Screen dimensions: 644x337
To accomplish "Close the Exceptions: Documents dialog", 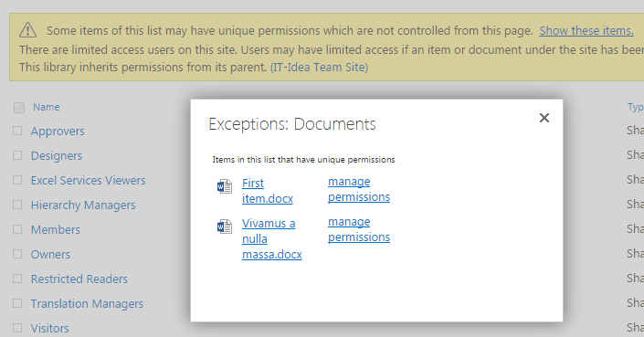I will coord(544,118).
